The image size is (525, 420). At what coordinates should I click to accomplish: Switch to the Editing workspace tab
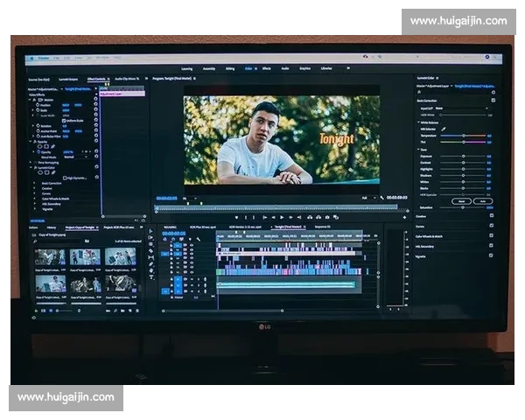(x=230, y=68)
